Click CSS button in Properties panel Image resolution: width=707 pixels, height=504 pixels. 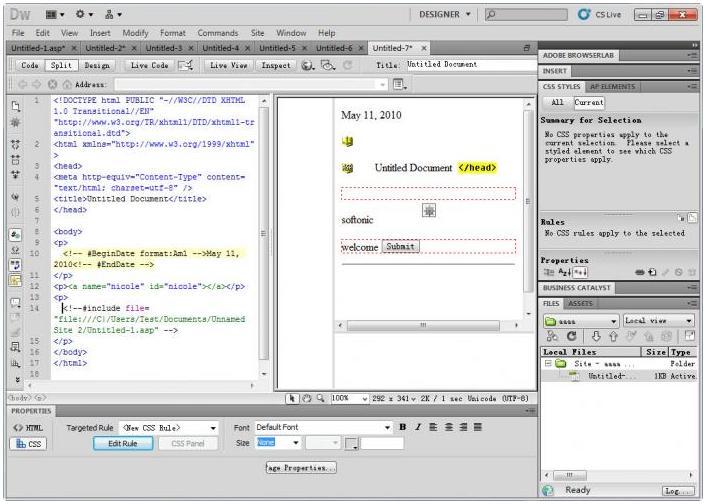pyautogui.click(x=28, y=444)
